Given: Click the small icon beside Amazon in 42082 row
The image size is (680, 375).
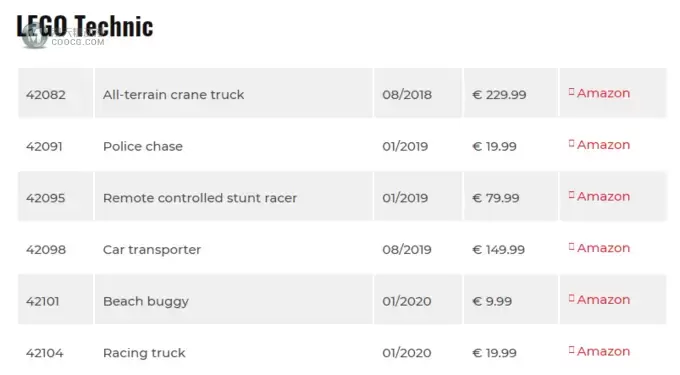Looking at the screenshot, I should 572,91.
